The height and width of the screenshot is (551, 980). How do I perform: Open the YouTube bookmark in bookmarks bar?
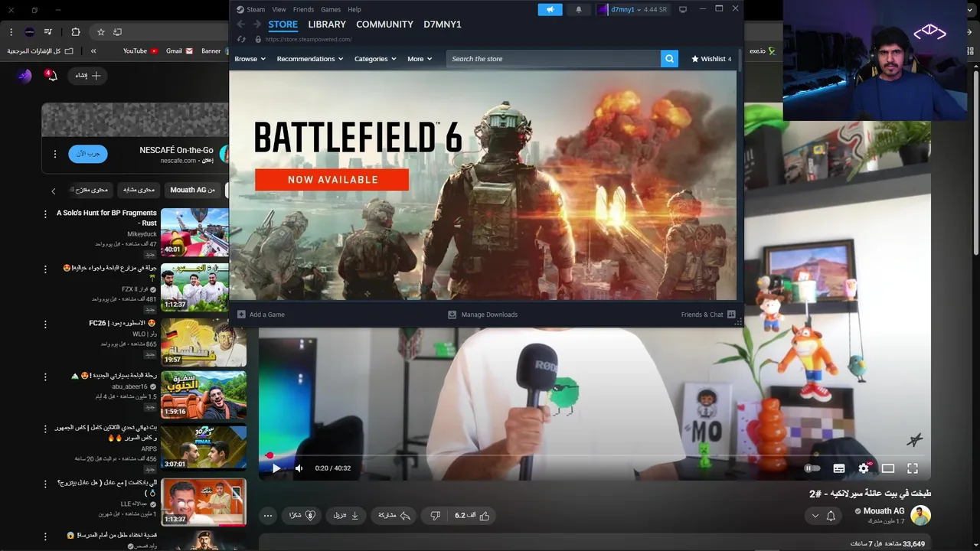[140, 51]
